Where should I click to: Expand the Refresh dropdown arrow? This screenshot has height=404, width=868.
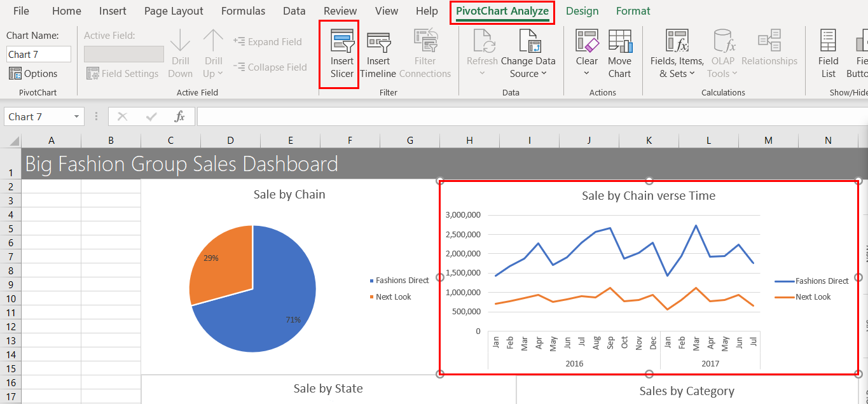tap(481, 74)
